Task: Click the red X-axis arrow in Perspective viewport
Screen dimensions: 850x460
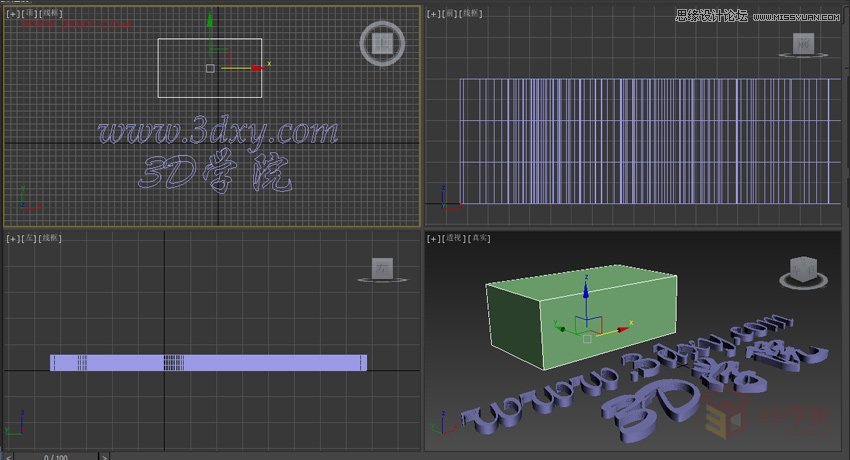Action: tap(623, 329)
